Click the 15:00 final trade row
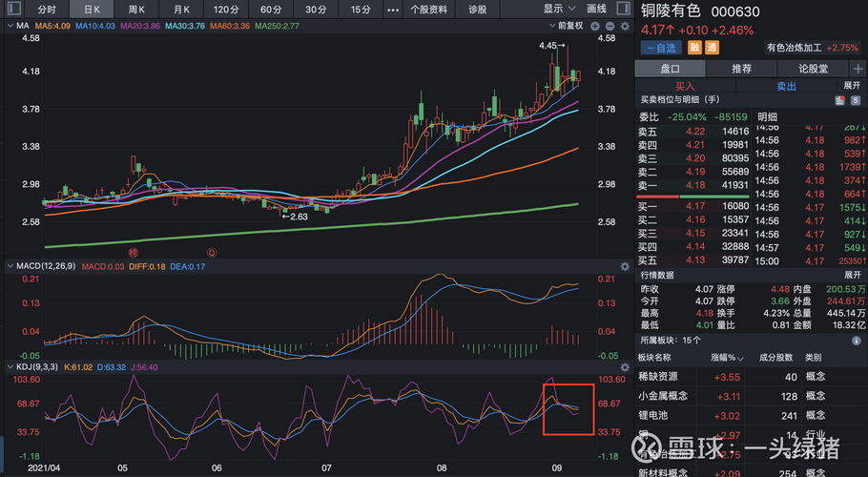 coord(810,261)
